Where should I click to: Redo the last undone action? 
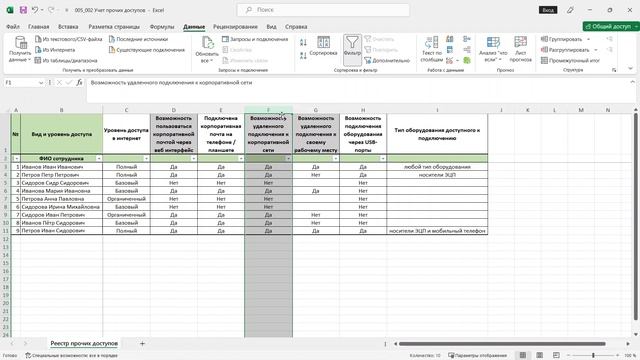[x=51, y=10]
